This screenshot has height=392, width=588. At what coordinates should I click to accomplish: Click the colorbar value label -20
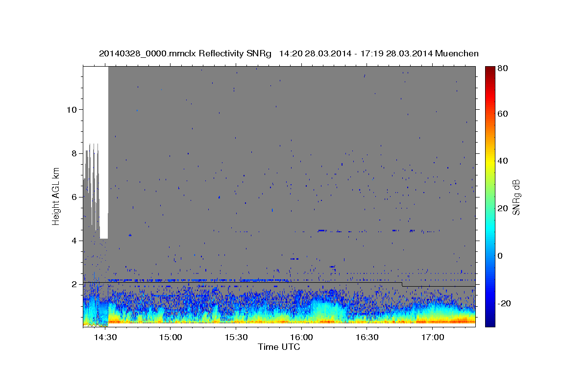pos(505,303)
